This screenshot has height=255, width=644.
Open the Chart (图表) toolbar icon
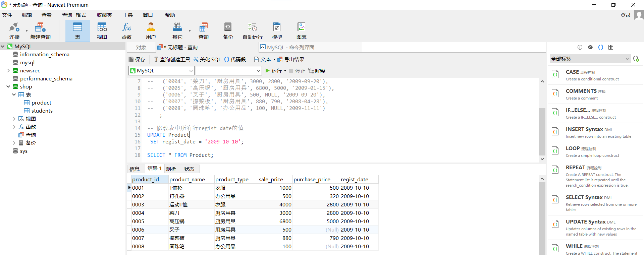(x=301, y=31)
